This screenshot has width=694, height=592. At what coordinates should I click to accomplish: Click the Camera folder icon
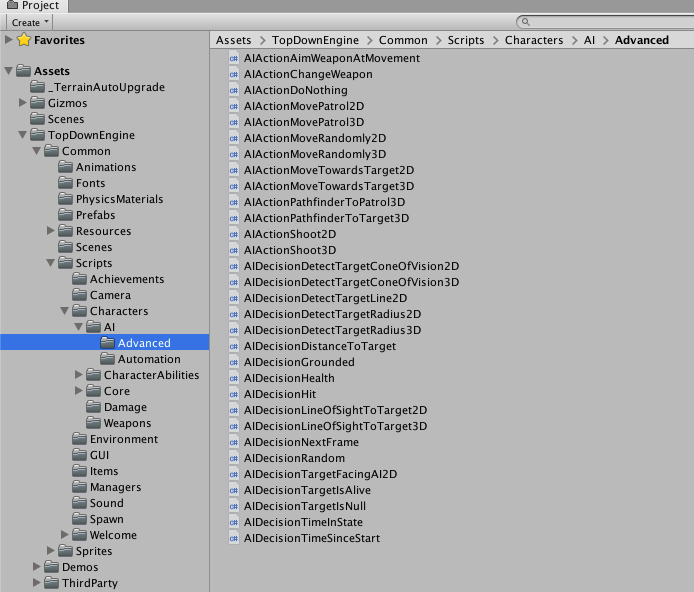(80, 295)
